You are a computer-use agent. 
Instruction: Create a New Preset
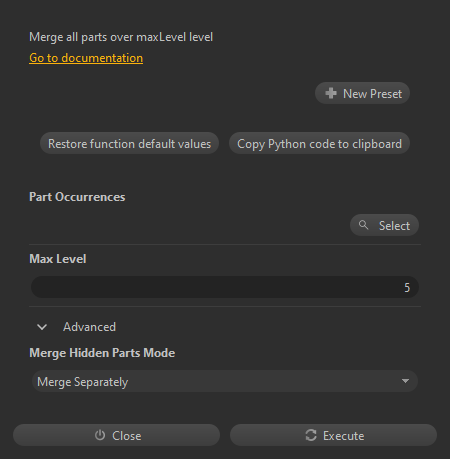pyautogui.click(x=362, y=93)
